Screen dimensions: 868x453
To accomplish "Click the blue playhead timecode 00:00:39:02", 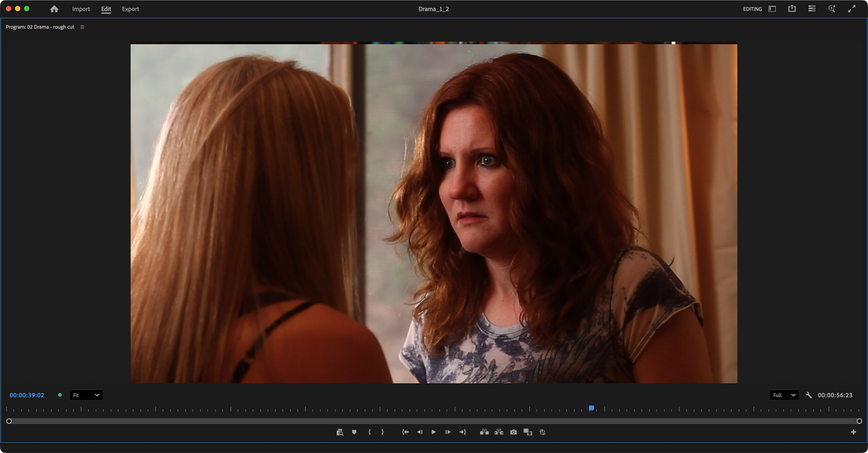I will pyautogui.click(x=27, y=395).
